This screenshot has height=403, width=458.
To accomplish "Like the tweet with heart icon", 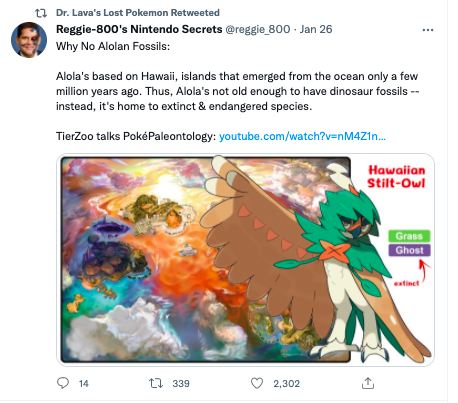I will click(x=257, y=383).
